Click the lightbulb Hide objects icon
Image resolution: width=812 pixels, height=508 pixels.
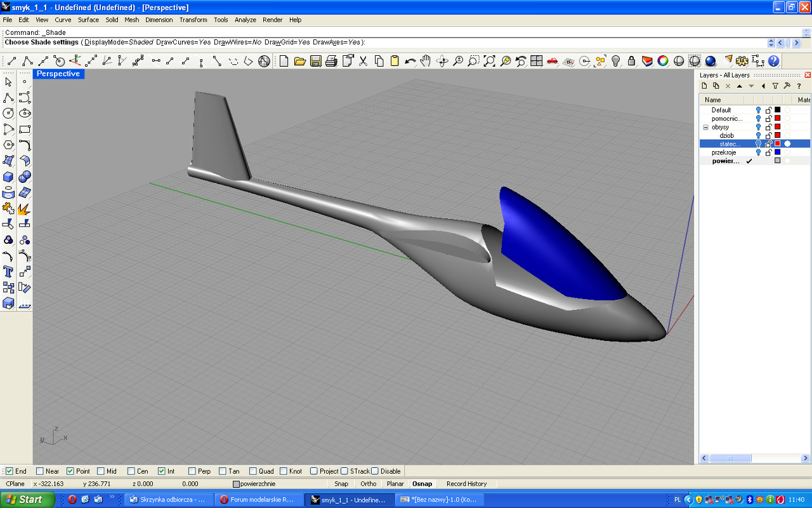click(615, 61)
